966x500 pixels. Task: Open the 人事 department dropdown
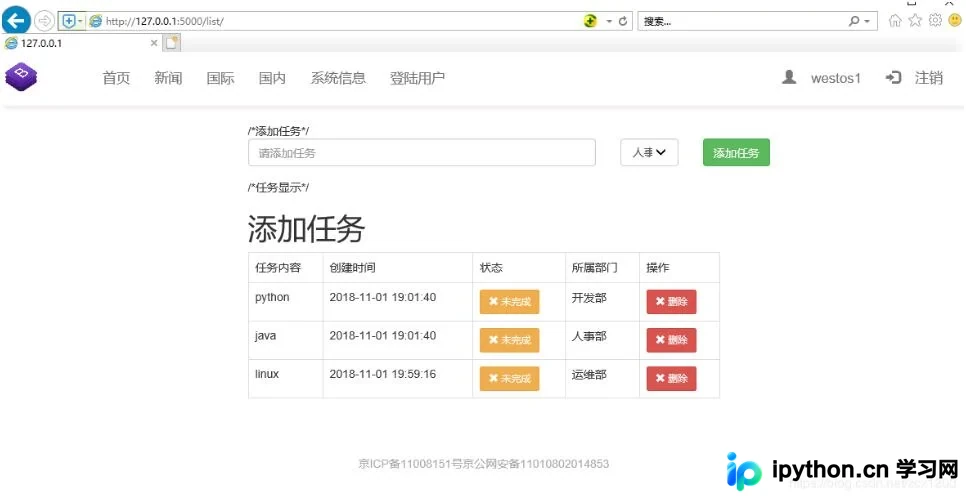pyautogui.click(x=649, y=152)
